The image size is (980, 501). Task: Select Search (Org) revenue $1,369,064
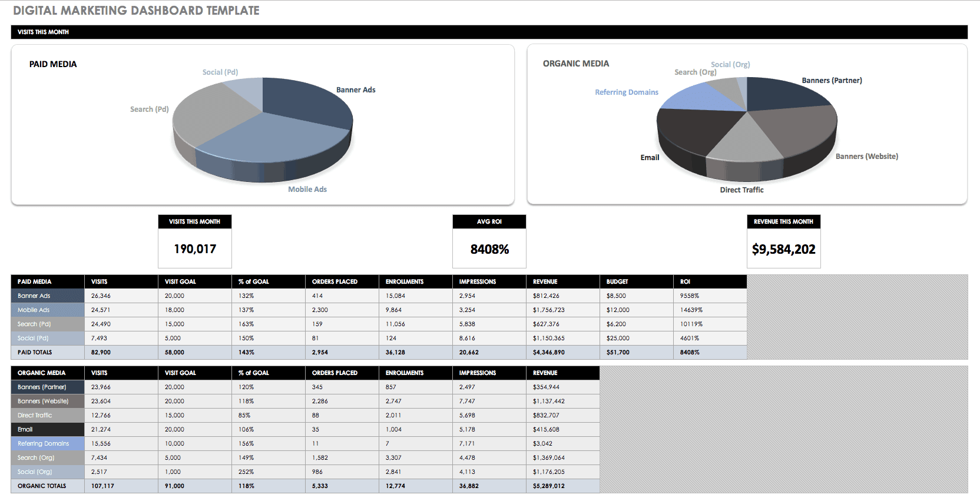click(563, 458)
